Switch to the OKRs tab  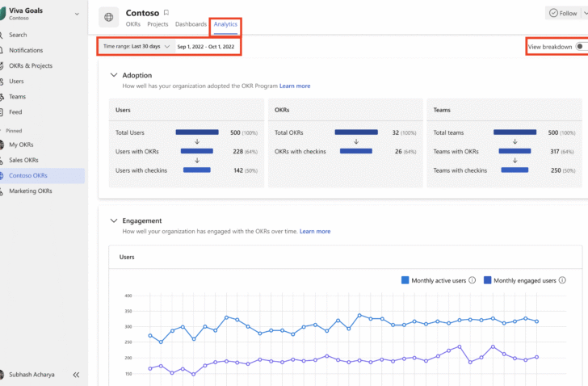[x=133, y=24]
